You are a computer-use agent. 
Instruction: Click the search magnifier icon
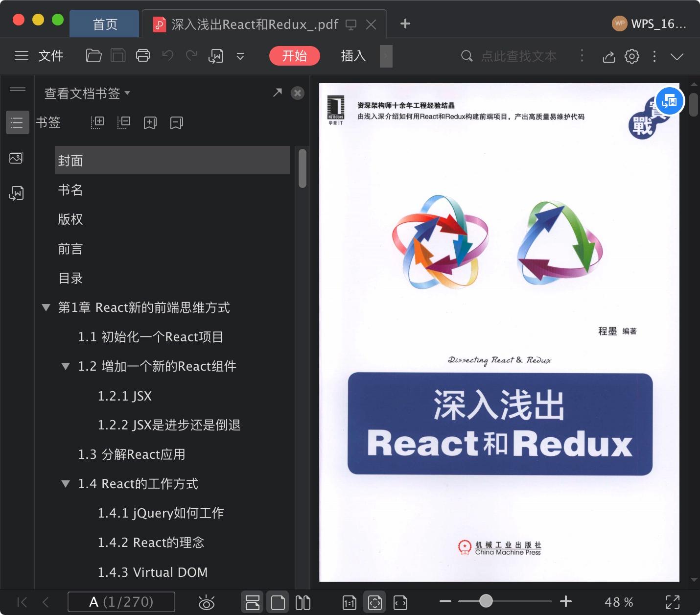(467, 56)
